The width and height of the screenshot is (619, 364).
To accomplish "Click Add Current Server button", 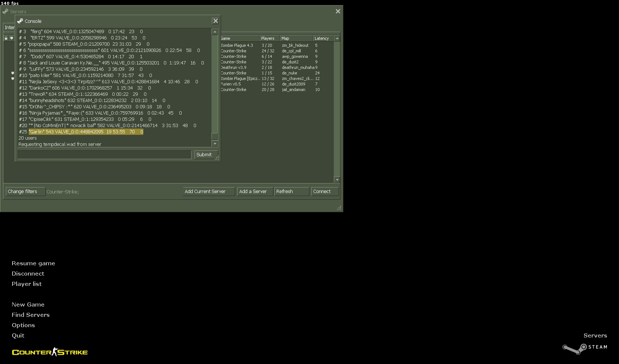I will pos(209,192).
